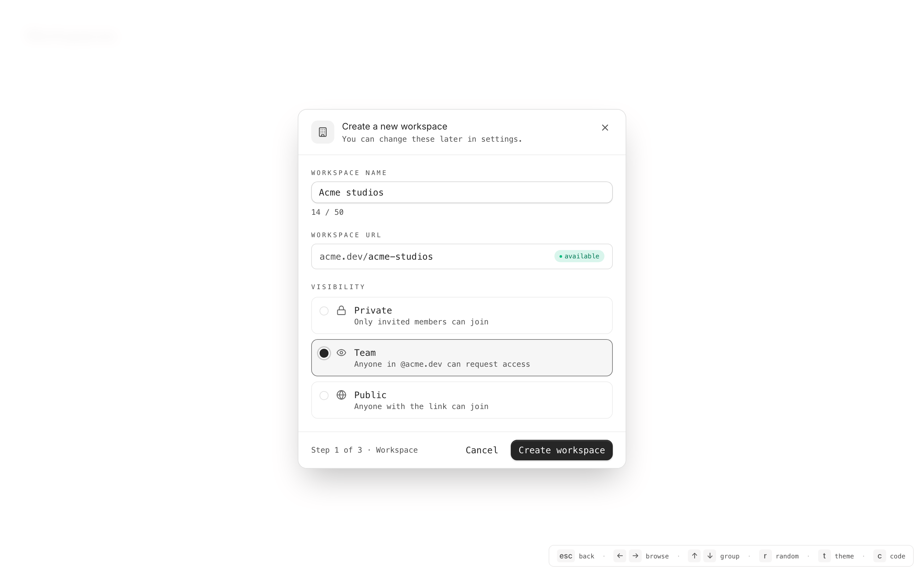The image size is (924, 577).
Task: Toggle theme with the t key
Action: (x=824, y=556)
